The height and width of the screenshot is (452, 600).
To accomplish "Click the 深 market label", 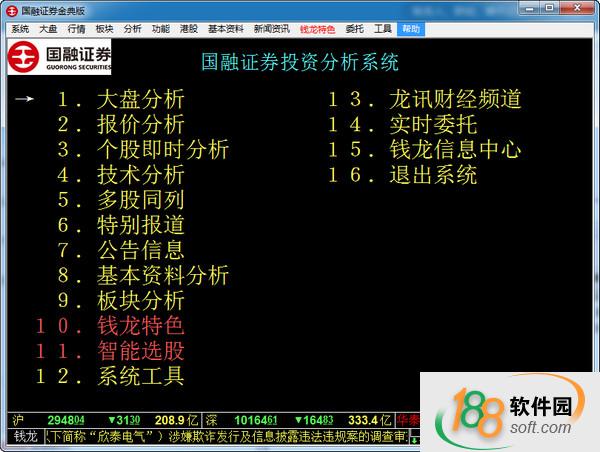I will point(211,421).
